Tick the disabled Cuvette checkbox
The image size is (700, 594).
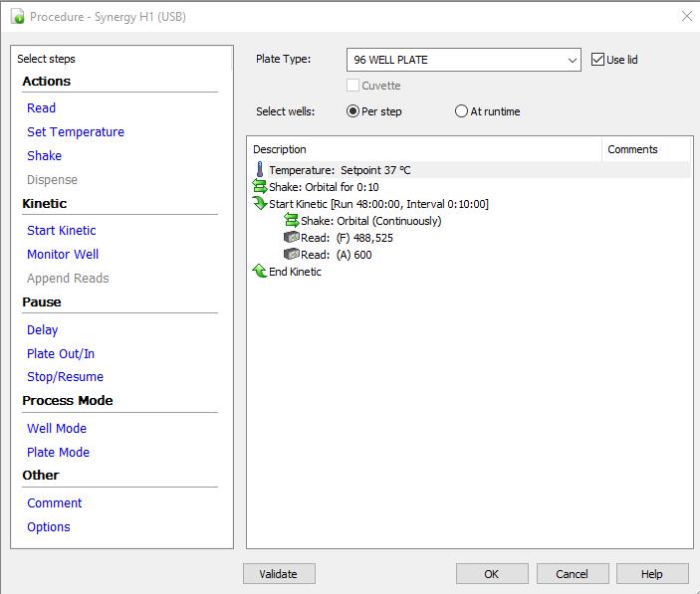[352, 86]
